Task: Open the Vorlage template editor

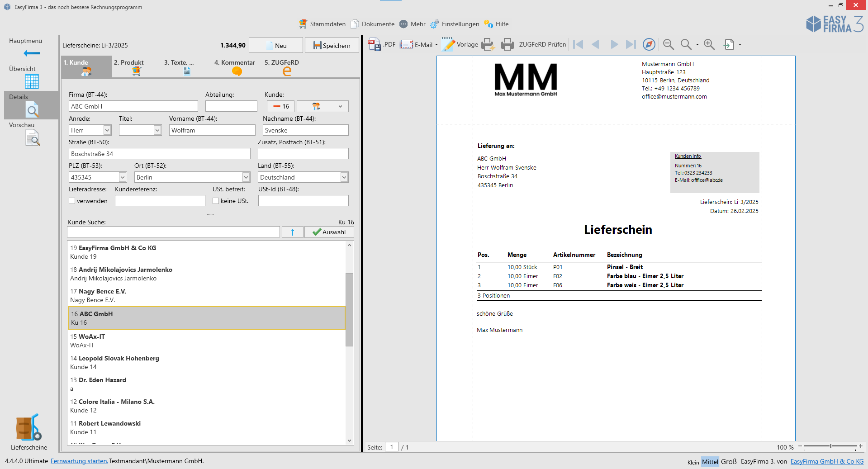Action: (460, 44)
